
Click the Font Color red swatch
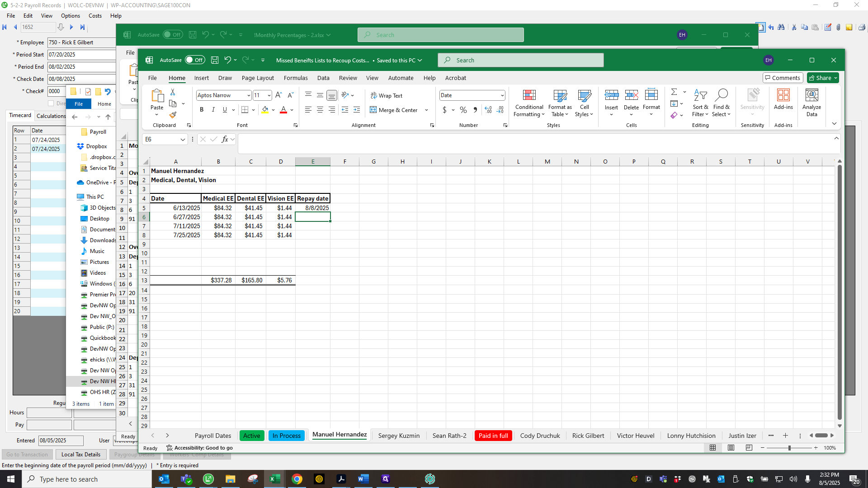point(283,110)
